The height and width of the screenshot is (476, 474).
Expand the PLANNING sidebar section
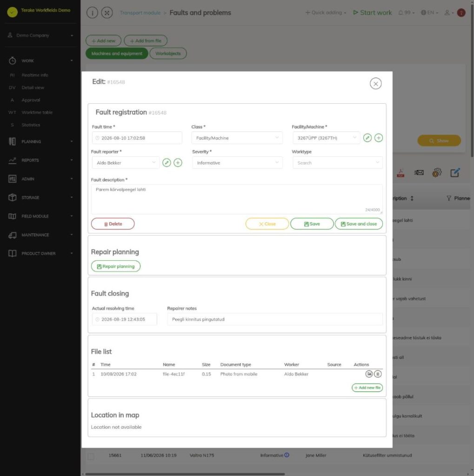pos(40,141)
